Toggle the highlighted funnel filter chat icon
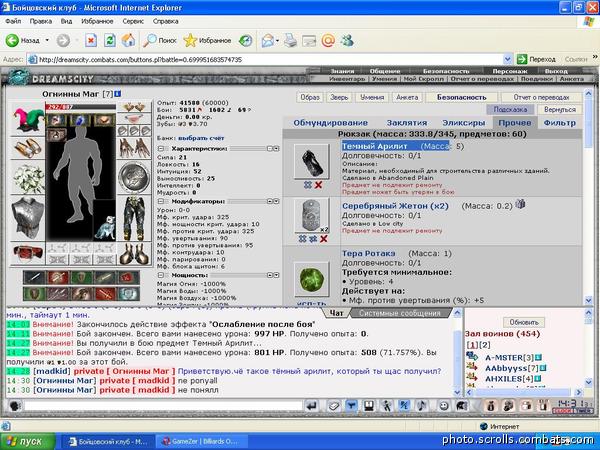Image resolution: width=600 pixels, height=450 pixels. coord(351,406)
